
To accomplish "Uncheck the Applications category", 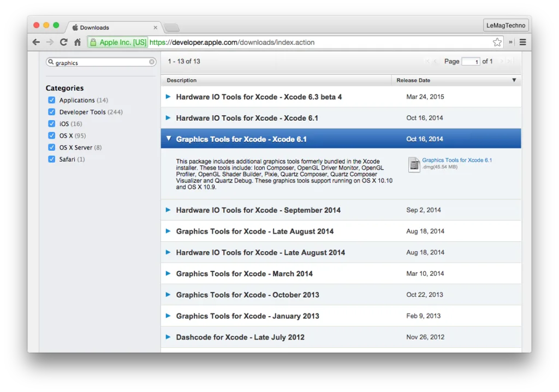I will (x=52, y=100).
